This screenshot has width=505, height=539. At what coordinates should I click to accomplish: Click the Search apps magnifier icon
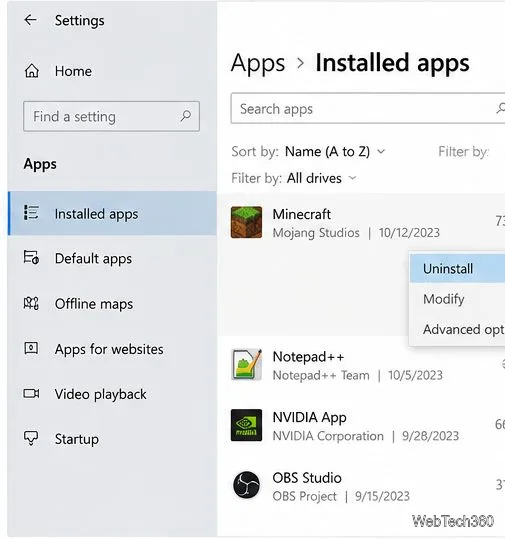coord(501,109)
